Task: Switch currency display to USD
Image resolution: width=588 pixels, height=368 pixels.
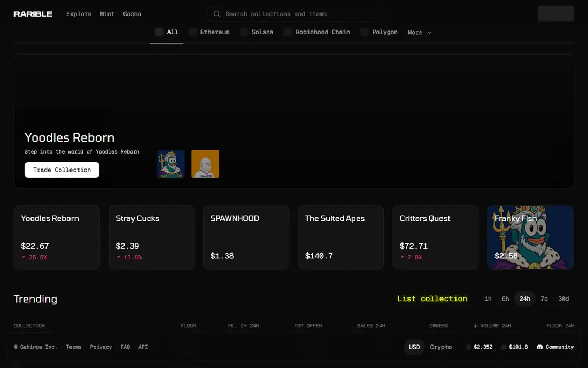Action: 414,347
